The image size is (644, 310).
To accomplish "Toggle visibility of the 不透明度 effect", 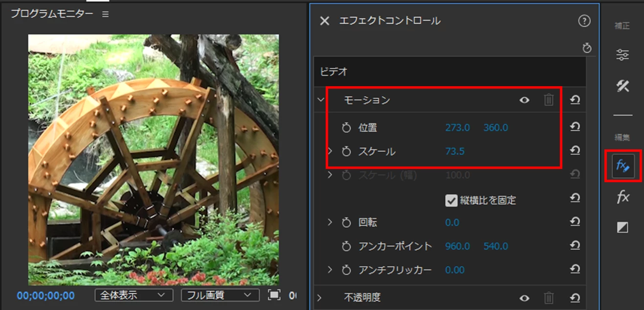I will (x=525, y=297).
